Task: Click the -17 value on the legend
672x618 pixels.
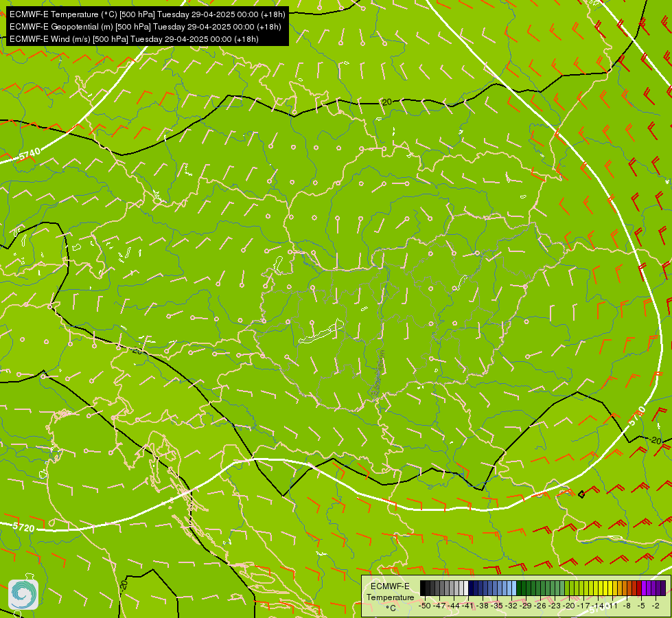Action: 584,606
